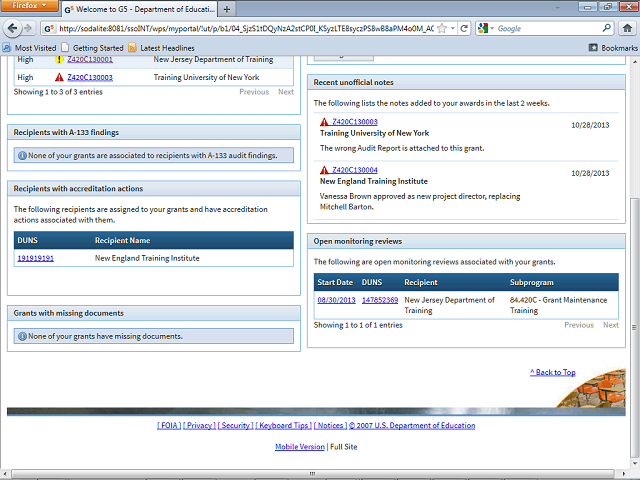Click the browser back arrow button
Viewport: 640px width, 480px height.
(x=14, y=29)
